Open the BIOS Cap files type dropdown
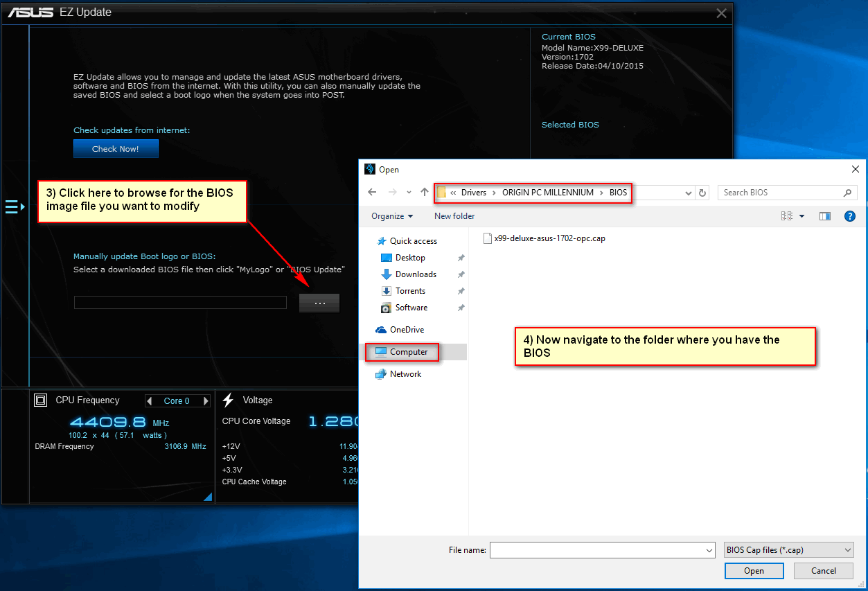The image size is (868, 591). tap(789, 550)
